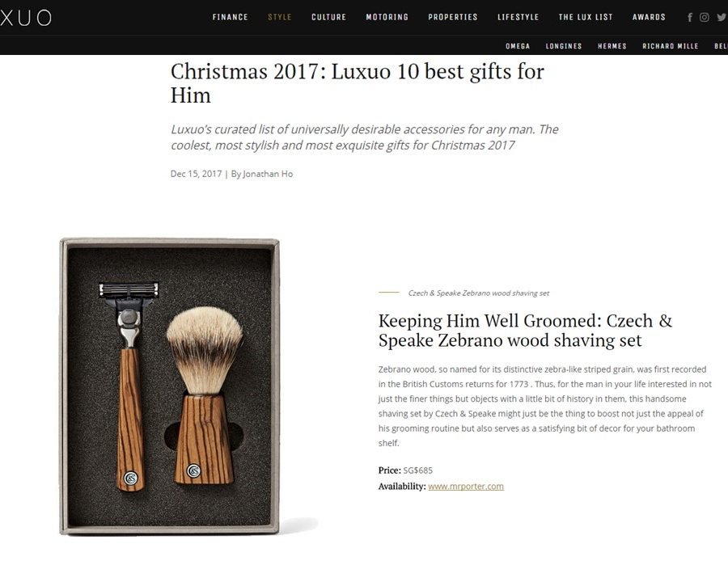Open the Twitter social icon
Image resolution: width=728 pixels, height=582 pixels.
point(722,17)
